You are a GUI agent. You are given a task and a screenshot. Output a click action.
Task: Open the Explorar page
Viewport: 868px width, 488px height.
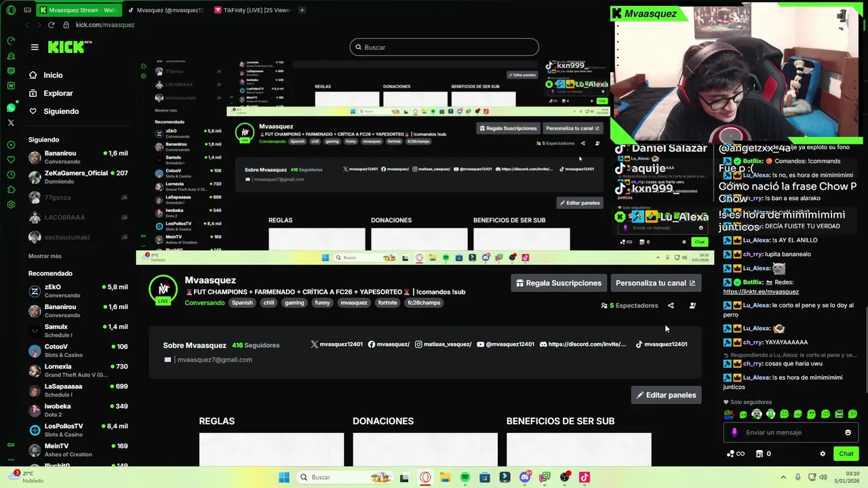(x=58, y=93)
